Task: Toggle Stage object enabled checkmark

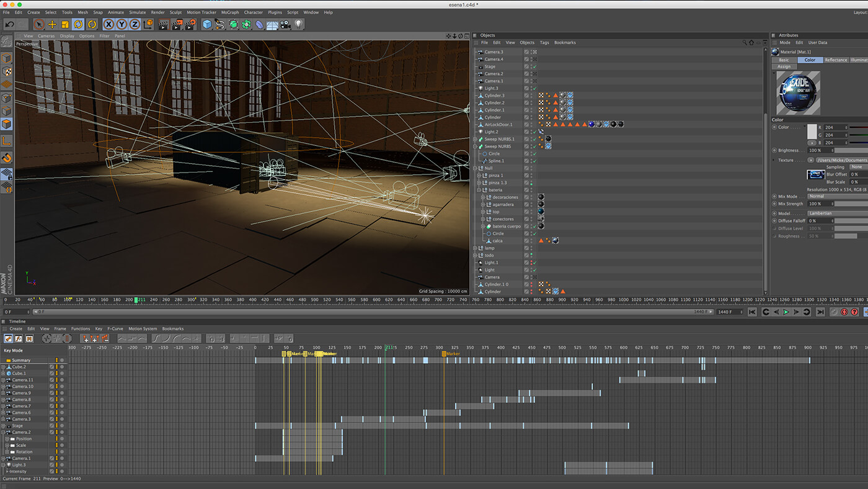Action: 534,66
